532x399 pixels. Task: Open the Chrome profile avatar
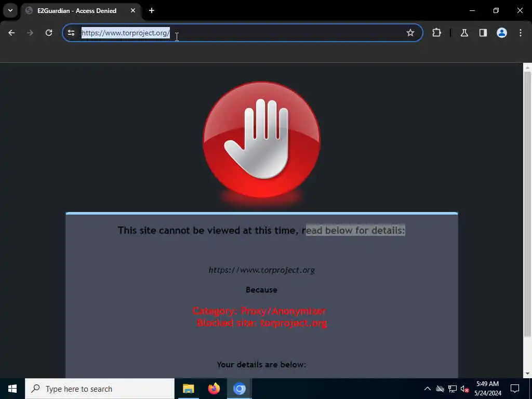(502, 33)
